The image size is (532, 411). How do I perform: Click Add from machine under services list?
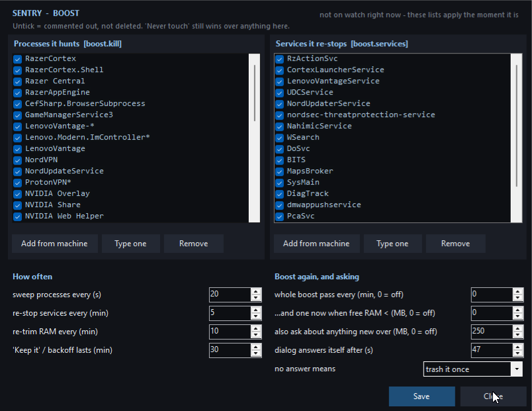tap(316, 244)
